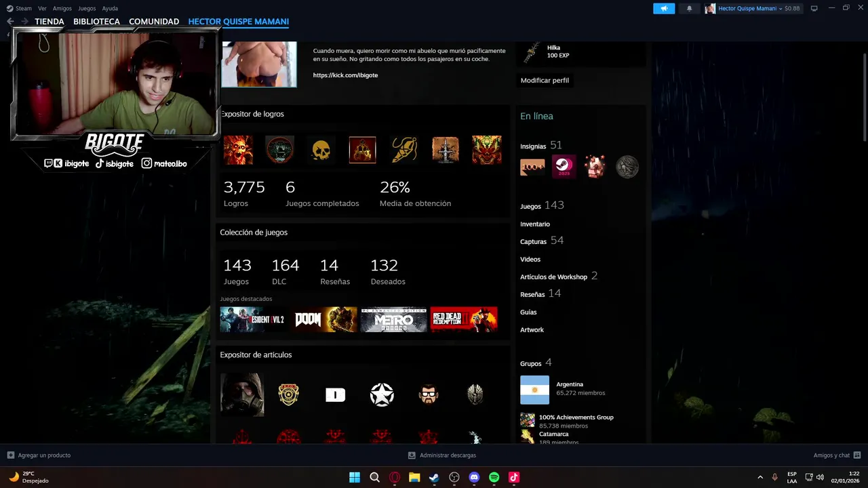
Task: Open the pink gift badge under Insignias
Action: [x=595, y=167]
